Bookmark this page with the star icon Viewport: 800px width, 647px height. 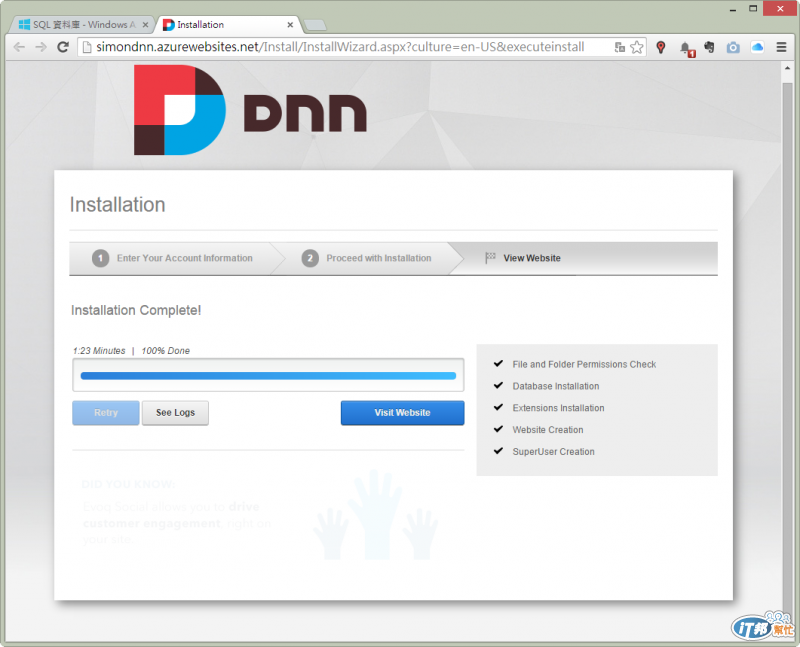(637, 47)
